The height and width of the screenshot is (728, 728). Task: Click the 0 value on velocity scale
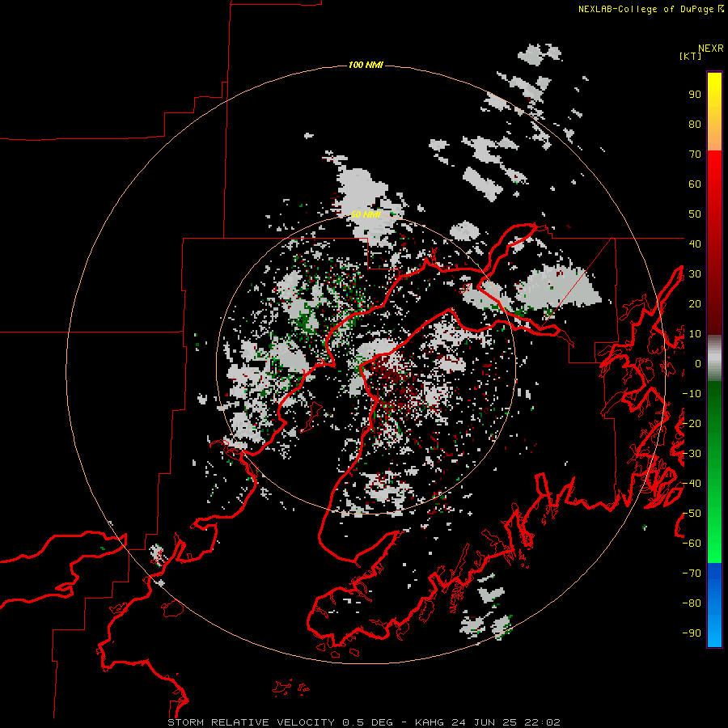pyautogui.click(x=698, y=363)
